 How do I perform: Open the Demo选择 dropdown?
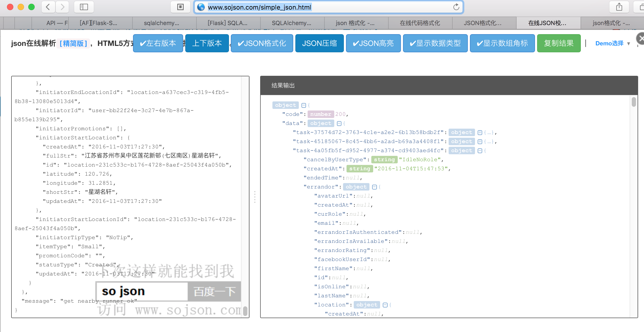point(612,43)
